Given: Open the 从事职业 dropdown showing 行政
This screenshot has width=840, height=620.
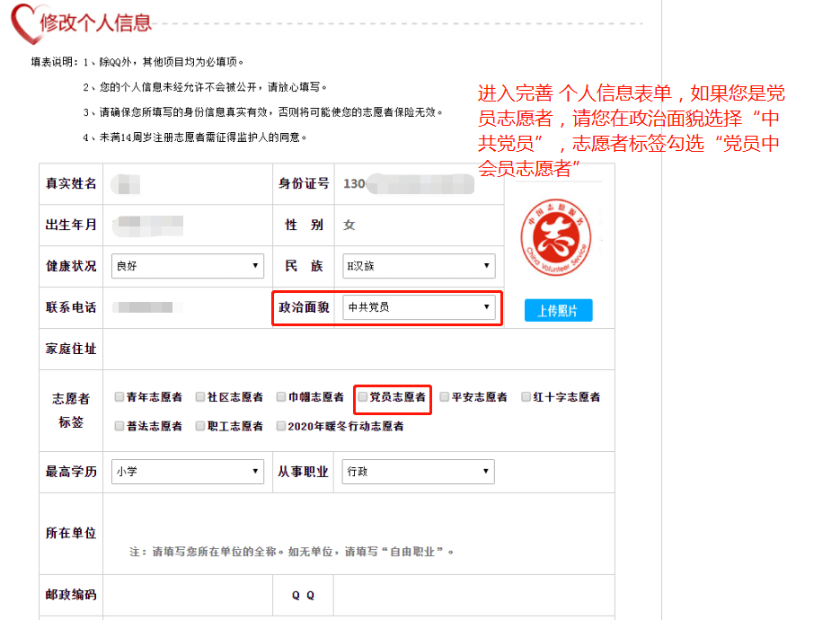Looking at the screenshot, I should click(418, 472).
